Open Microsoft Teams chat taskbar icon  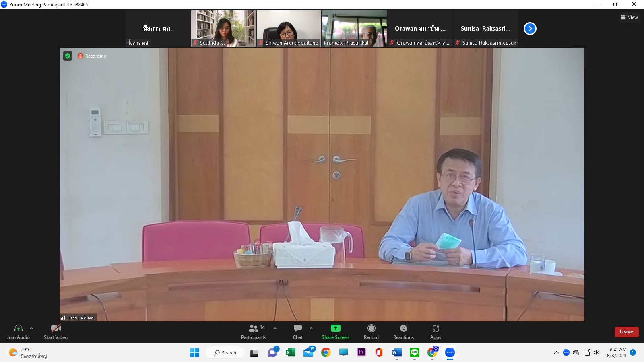273,353
